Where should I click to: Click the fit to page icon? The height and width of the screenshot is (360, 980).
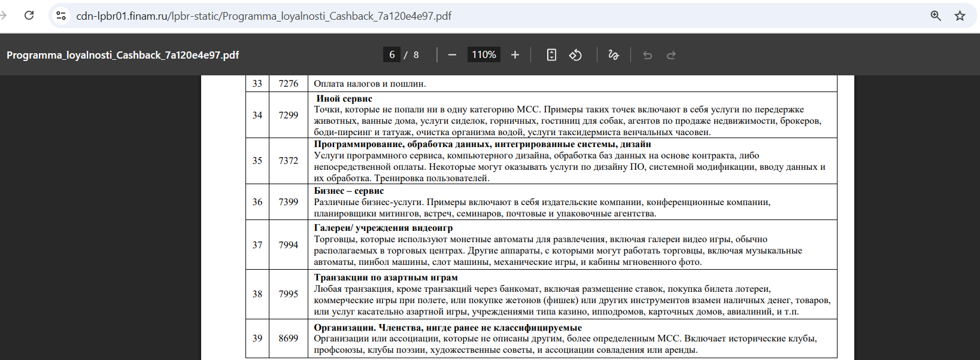[551, 55]
